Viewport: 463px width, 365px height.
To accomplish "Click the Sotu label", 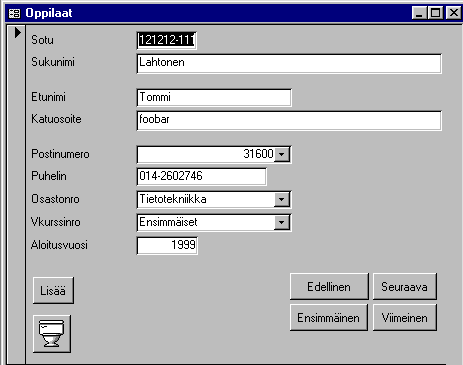I will coord(42,40).
